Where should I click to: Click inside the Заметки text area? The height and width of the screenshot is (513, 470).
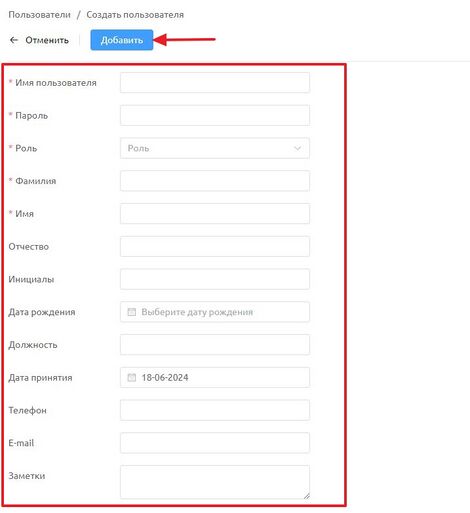point(215,482)
